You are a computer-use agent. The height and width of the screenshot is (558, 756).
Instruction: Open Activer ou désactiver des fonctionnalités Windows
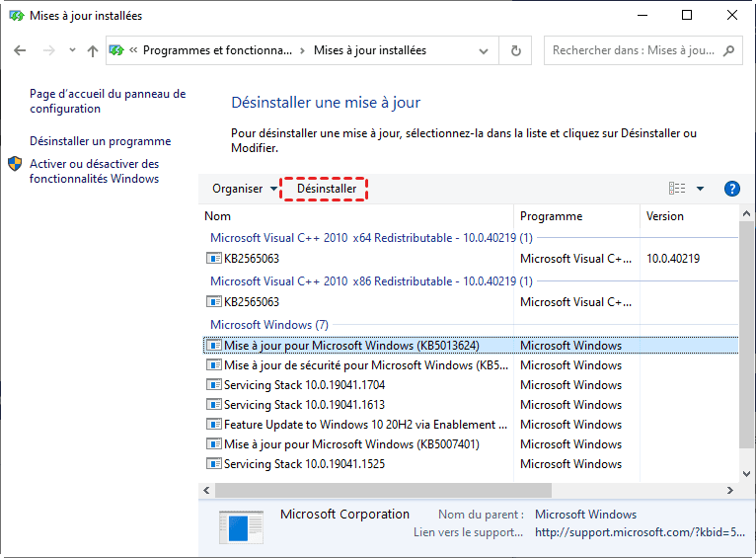(94, 171)
